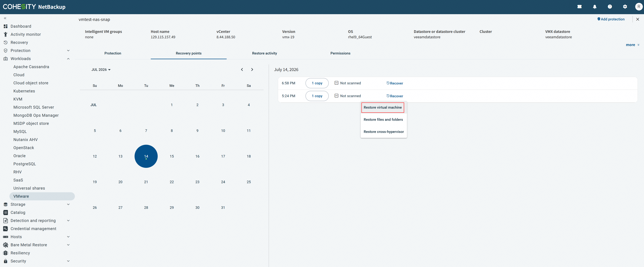Open 1 copy for 6:58 PM recovery point
This screenshot has width=644, height=267.
(317, 83)
